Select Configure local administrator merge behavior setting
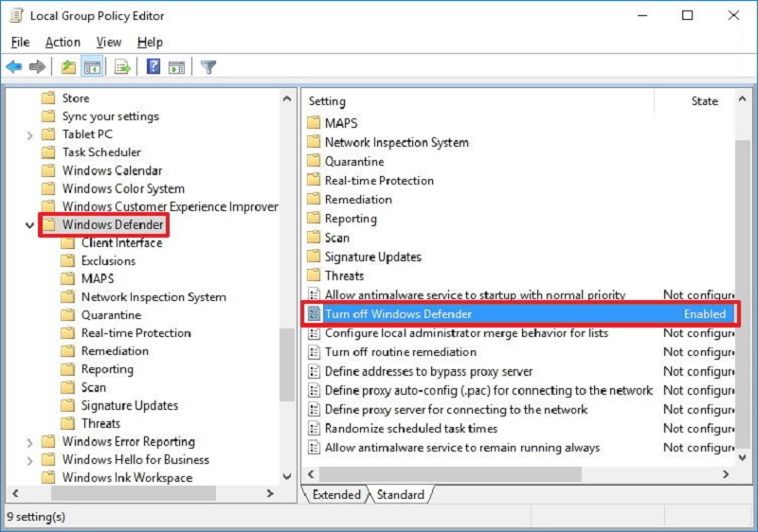The image size is (758, 532). (466, 333)
